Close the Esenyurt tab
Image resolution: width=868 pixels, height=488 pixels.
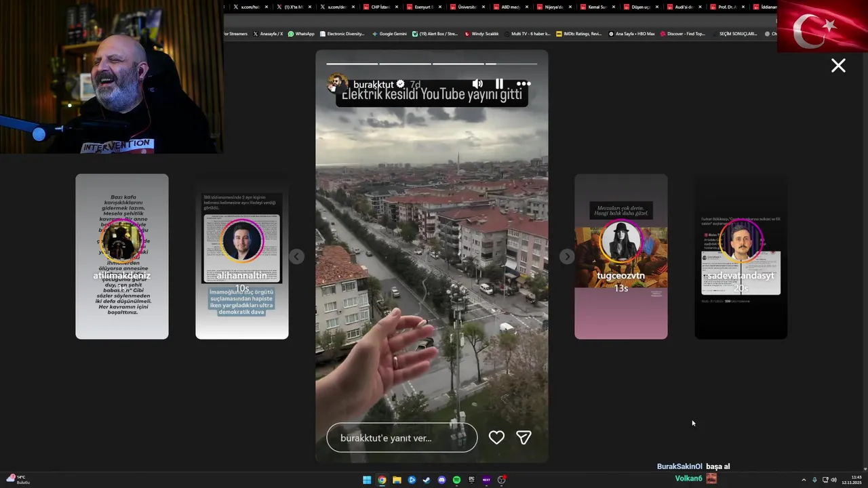[440, 7]
